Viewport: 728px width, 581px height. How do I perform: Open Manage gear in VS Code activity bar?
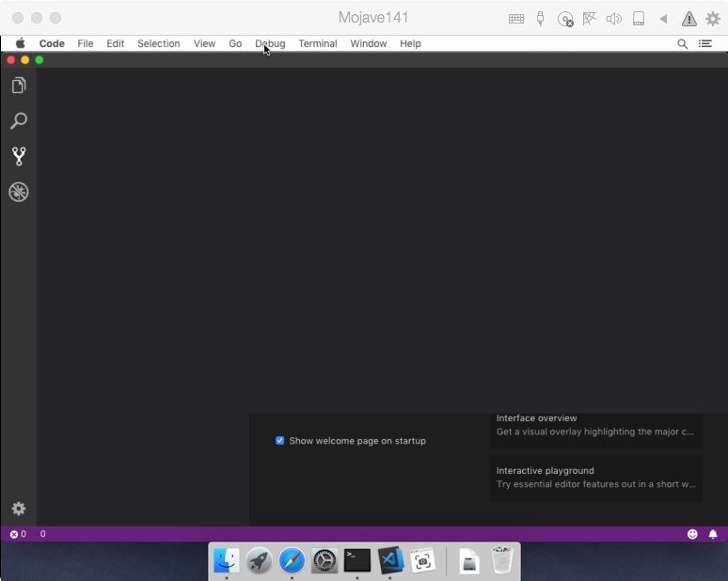coord(19,509)
